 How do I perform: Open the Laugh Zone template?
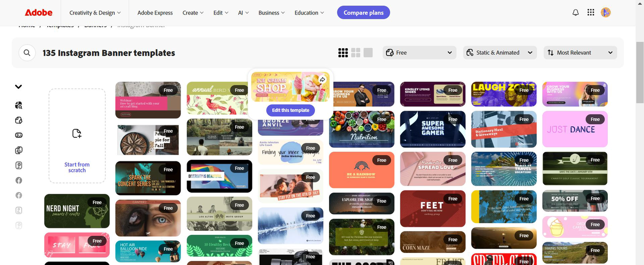tap(504, 94)
